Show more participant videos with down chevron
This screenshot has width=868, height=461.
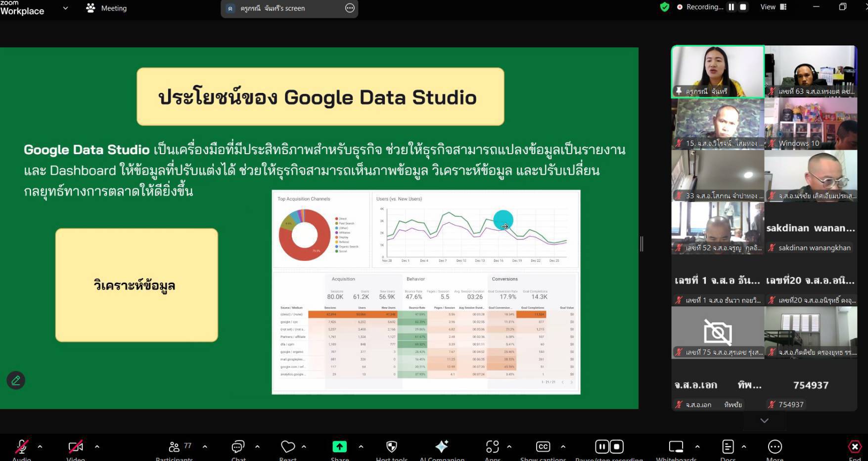[764, 420]
